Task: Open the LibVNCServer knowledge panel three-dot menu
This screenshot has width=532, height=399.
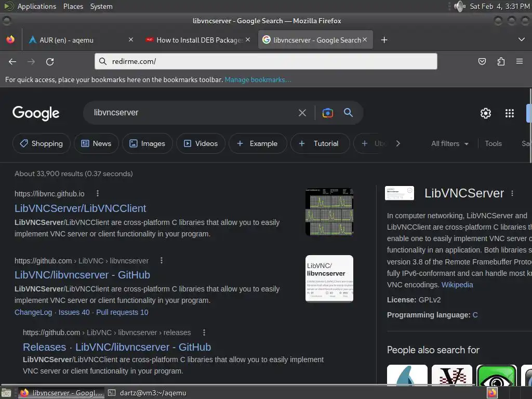Action: (x=512, y=193)
